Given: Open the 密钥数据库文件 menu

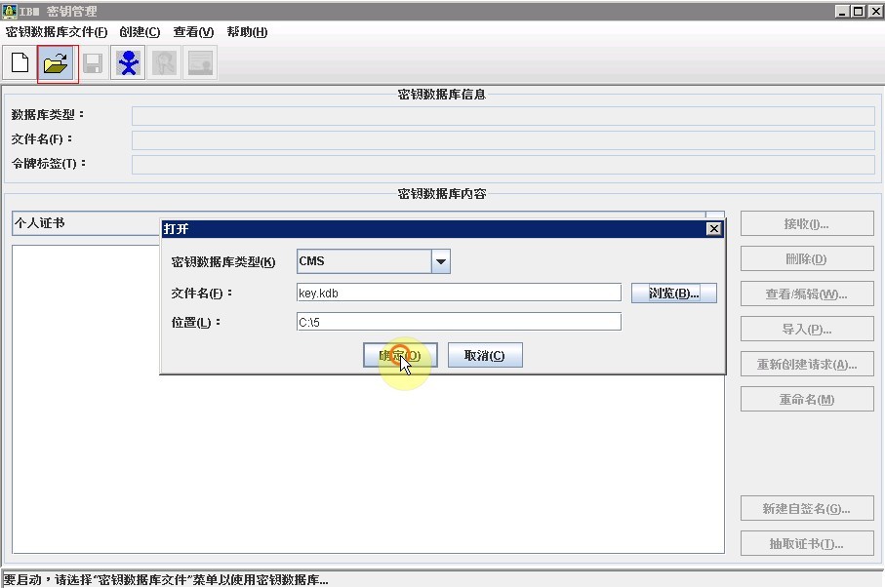Looking at the screenshot, I should (57, 32).
